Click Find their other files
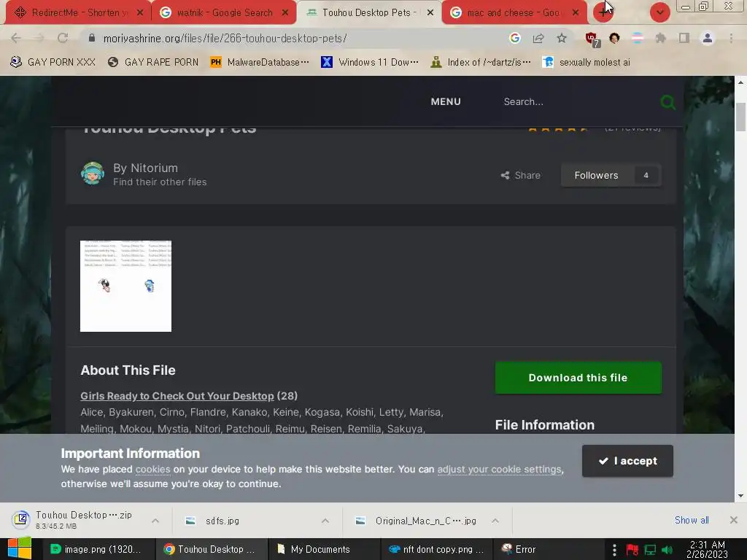This screenshot has width=747, height=560. (160, 182)
